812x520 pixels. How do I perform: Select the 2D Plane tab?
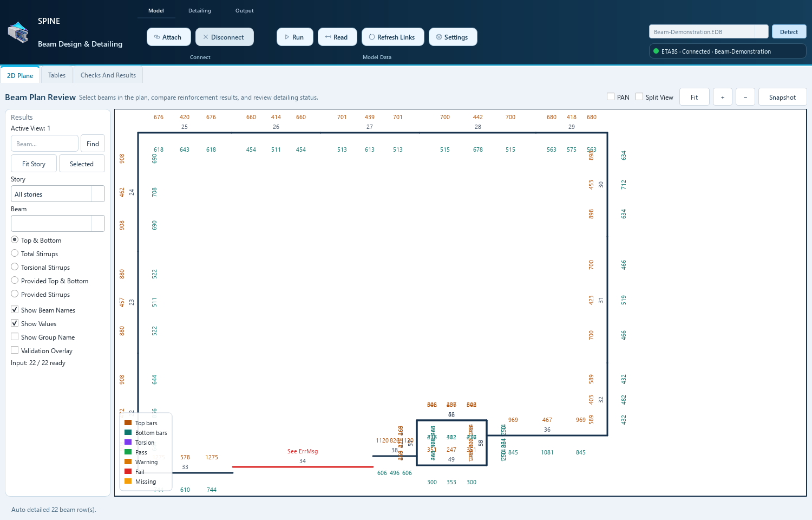[x=20, y=75]
